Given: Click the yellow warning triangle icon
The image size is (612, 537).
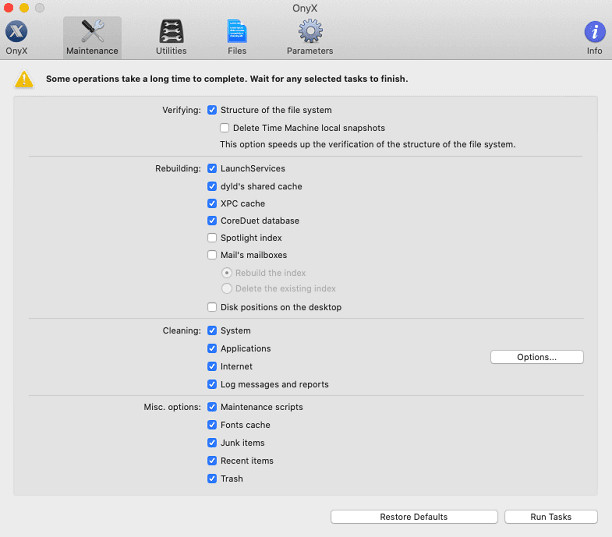Looking at the screenshot, I should click(x=24, y=79).
